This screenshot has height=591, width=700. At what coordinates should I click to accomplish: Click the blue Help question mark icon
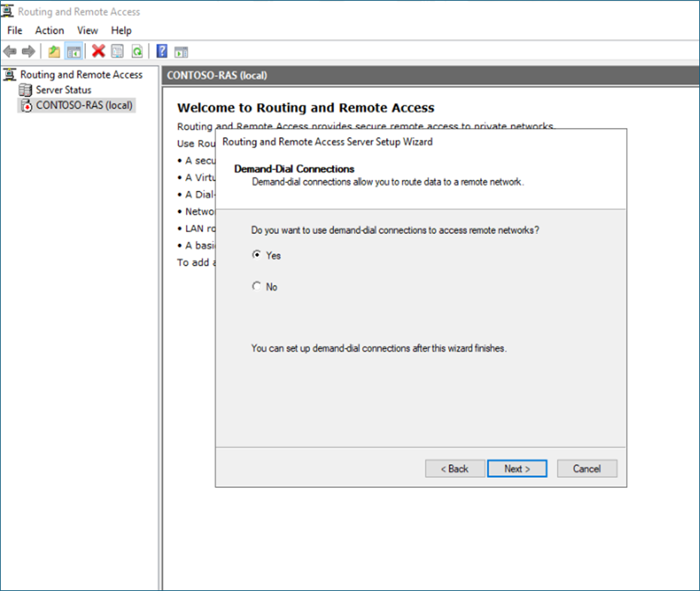pyautogui.click(x=162, y=51)
